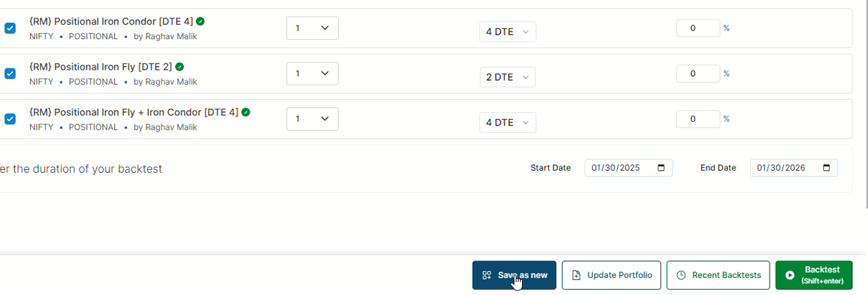
Task: Click the play icon on Backtest button
Action: point(790,275)
